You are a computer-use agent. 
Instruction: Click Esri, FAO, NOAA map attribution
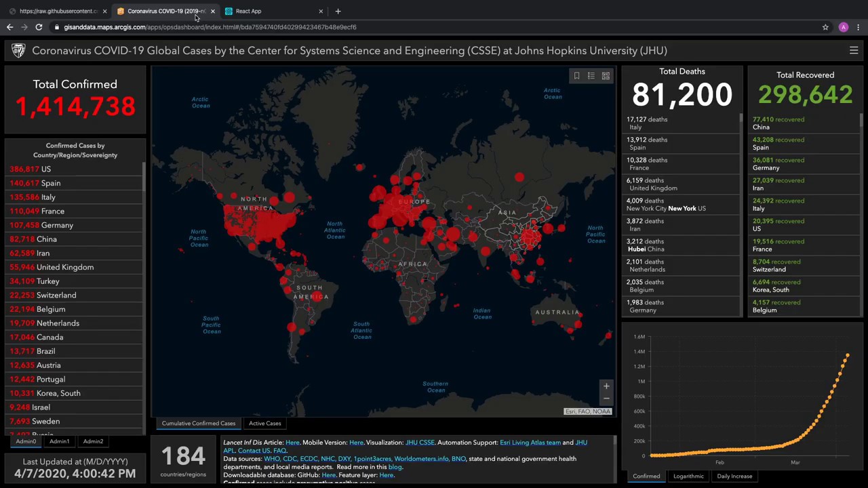(588, 411)
